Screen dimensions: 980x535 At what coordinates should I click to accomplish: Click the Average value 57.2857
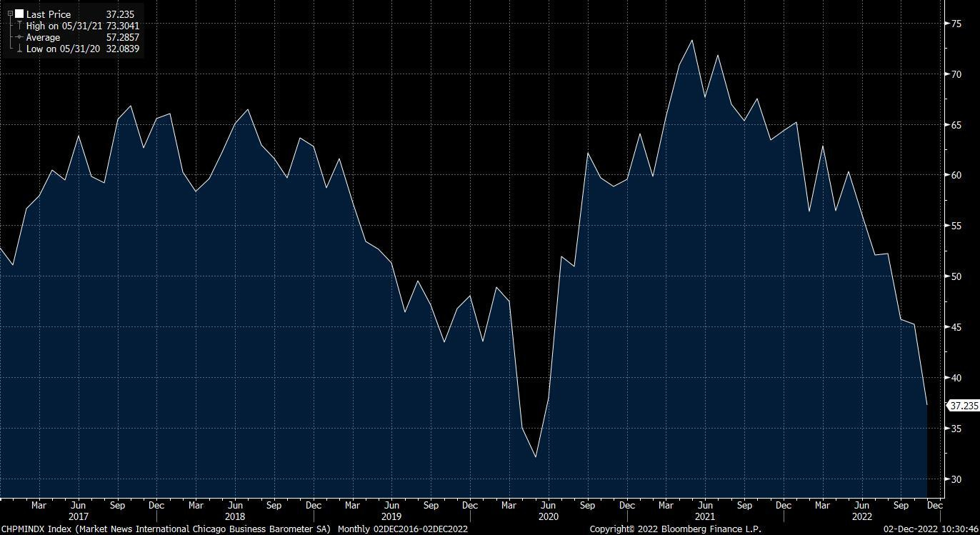(x=121, y=37)
